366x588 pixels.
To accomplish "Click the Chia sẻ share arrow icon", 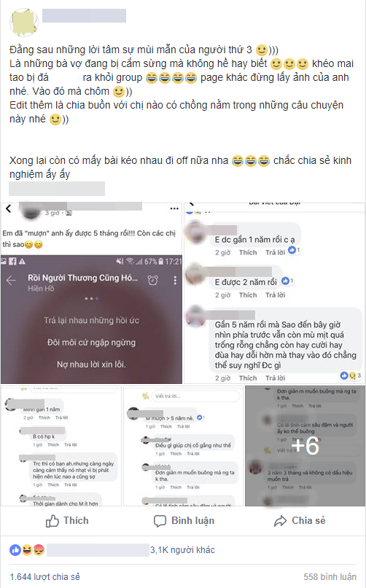I will pyautogui.click(x=281, y=521).
